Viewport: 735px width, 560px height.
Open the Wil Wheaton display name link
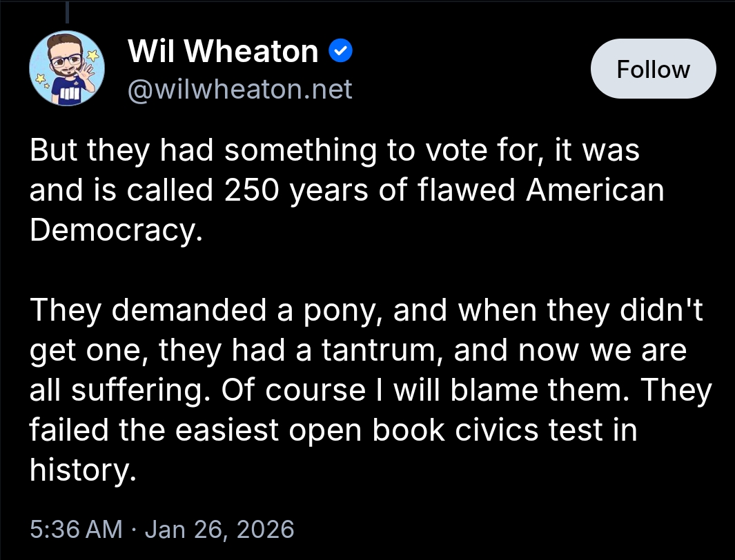click(x=223, y=51)
